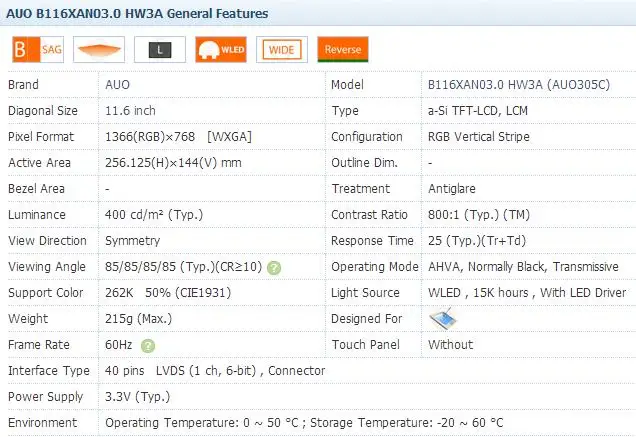Select 40 pins LVDS interface value

point(215,370)
